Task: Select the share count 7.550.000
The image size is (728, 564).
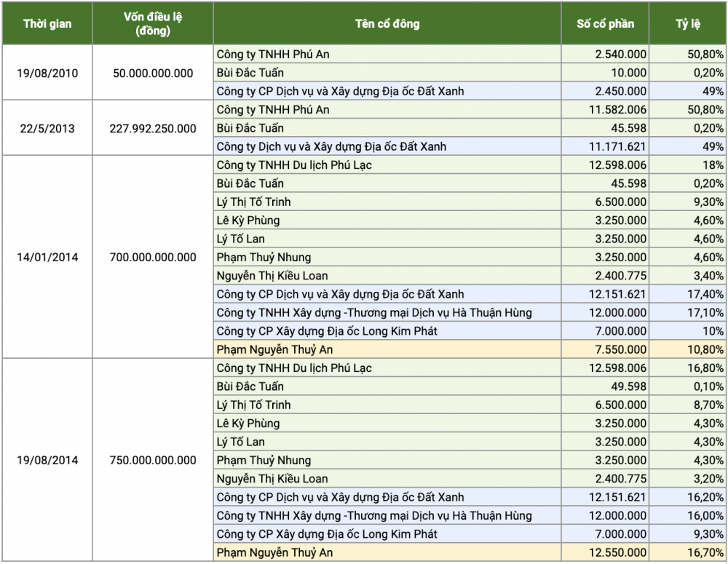Action: (x=621, y=349)
